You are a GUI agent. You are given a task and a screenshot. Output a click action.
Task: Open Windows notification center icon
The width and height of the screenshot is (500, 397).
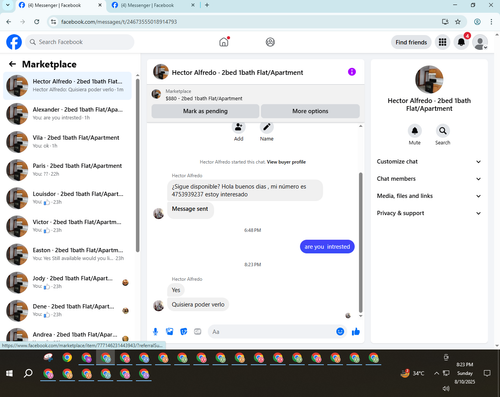click(x=487, y=373)
